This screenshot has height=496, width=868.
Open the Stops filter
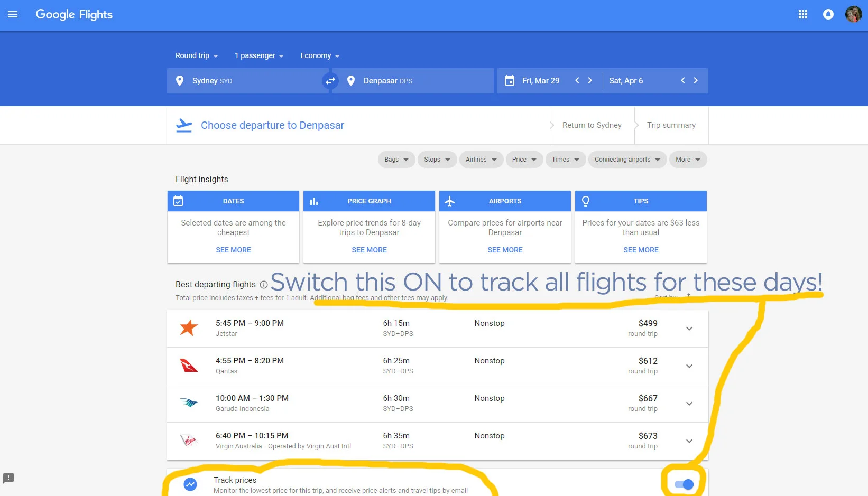437,160
